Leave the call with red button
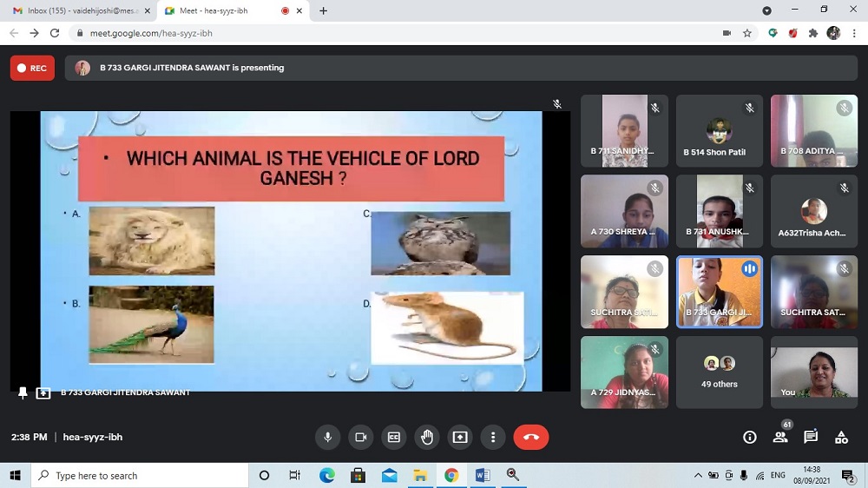Viewport: 868px width, 488px height. (x=531, y=438)
